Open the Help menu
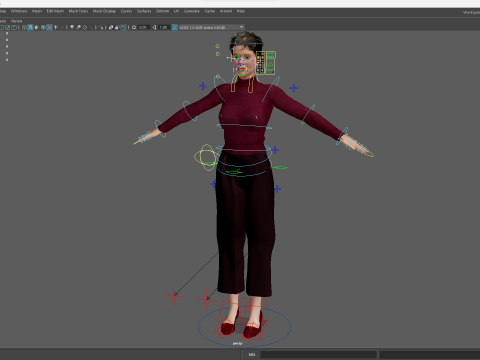The image size is (480, 360). (241, 11)
